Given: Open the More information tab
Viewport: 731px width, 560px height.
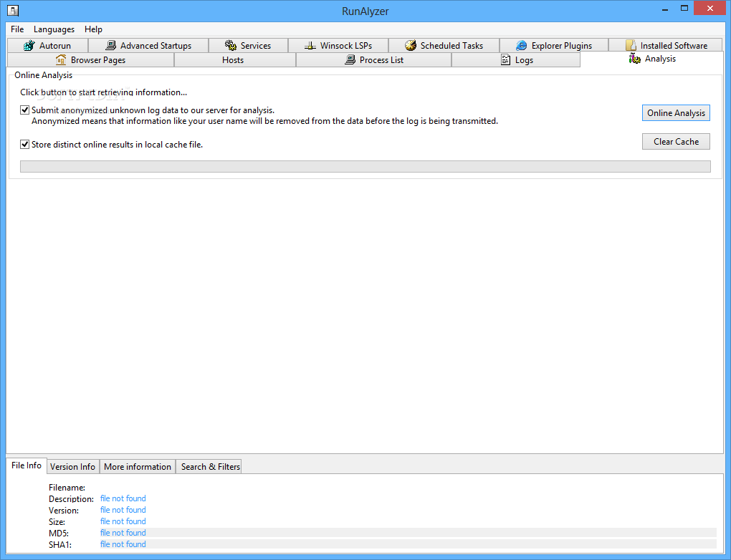Looking at the screenshot, I should (138, 466).
